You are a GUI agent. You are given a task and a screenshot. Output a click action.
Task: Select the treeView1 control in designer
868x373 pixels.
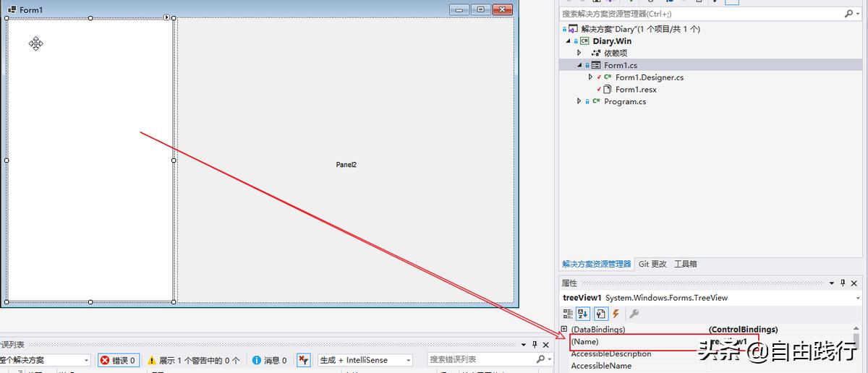[90, 160]
